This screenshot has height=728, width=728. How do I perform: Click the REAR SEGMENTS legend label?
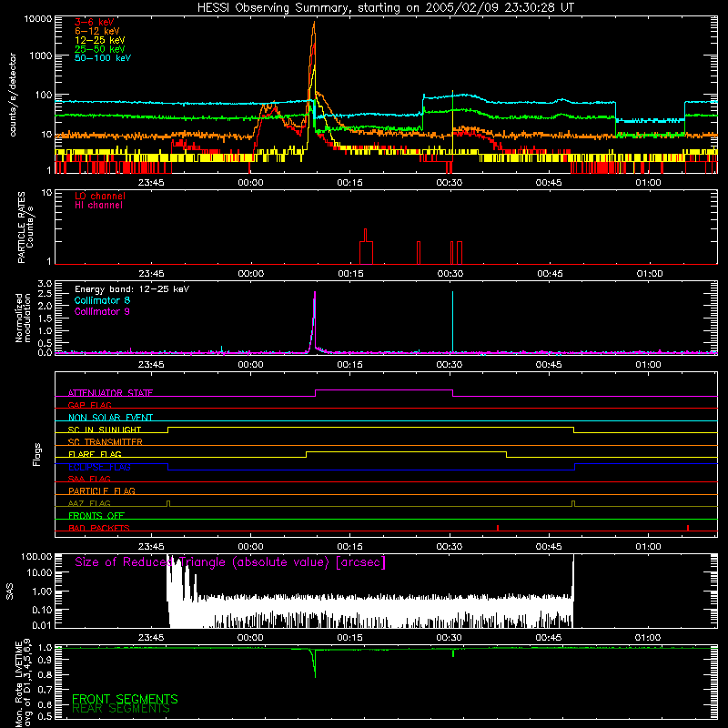coord(121,709)
